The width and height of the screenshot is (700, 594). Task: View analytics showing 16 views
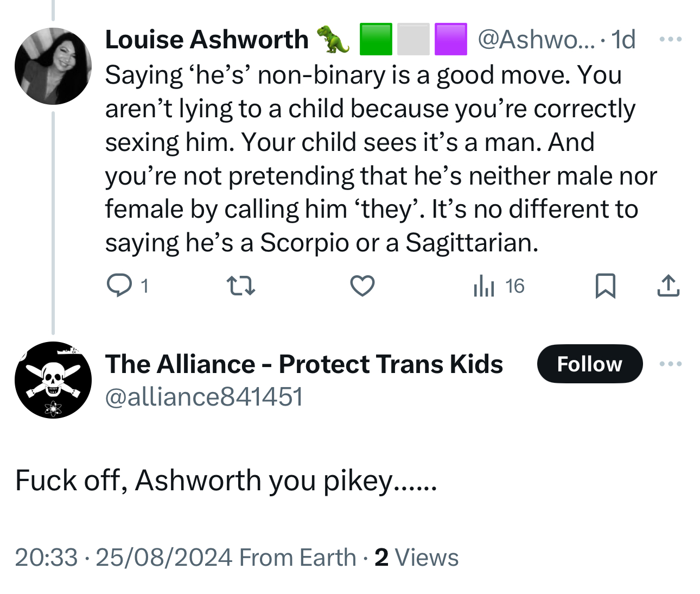pyautogui.click(x=499, y=286)
